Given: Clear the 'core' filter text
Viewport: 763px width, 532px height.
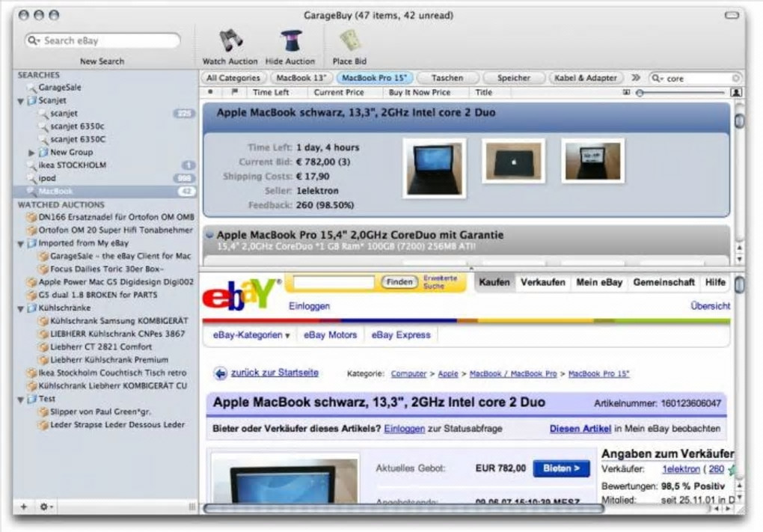Looking at the screenshot, I should pyautogui.click(x=735, y=78).
